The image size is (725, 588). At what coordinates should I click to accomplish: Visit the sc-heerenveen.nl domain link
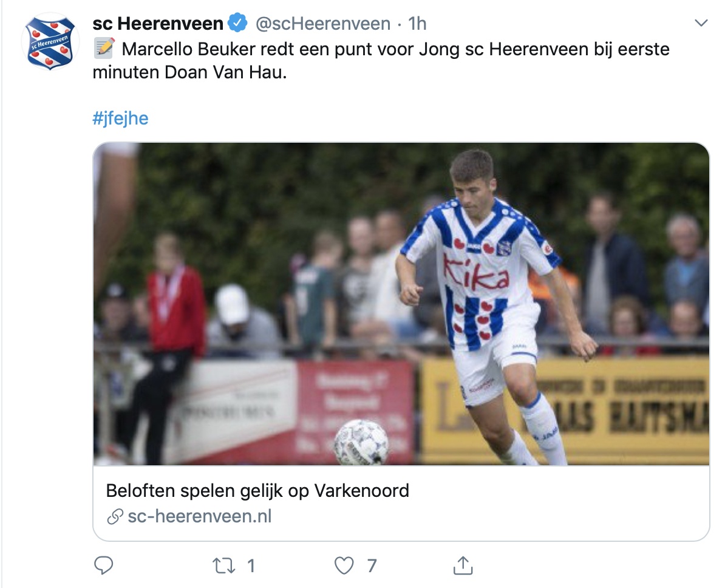tap(199, 517)
